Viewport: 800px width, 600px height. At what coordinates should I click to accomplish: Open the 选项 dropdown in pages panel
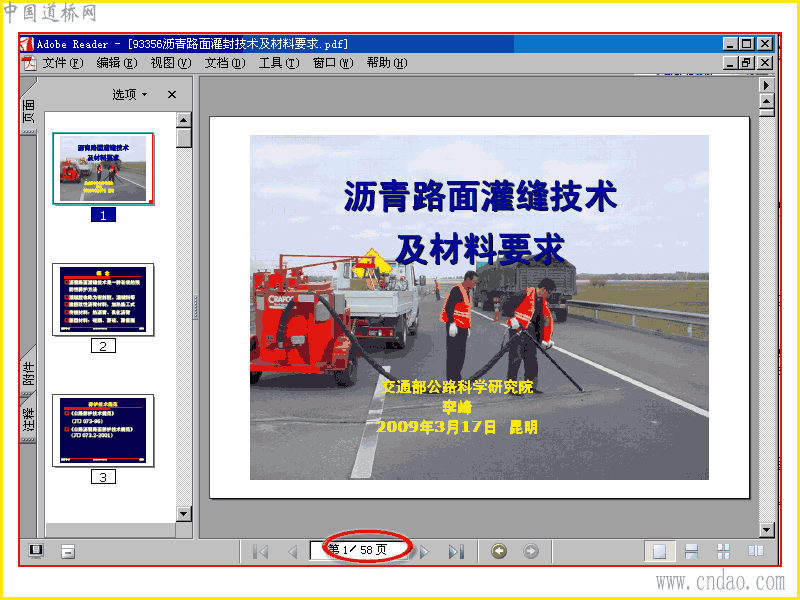(130, 94)
